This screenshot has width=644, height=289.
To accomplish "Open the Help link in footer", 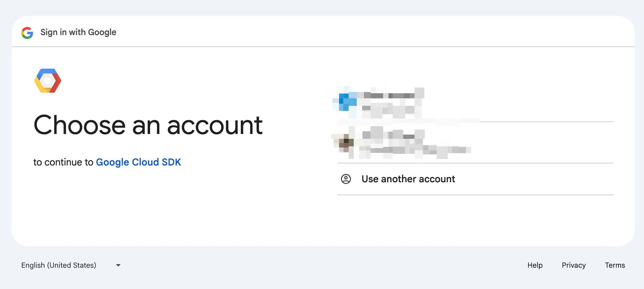I will click(535, 265).
